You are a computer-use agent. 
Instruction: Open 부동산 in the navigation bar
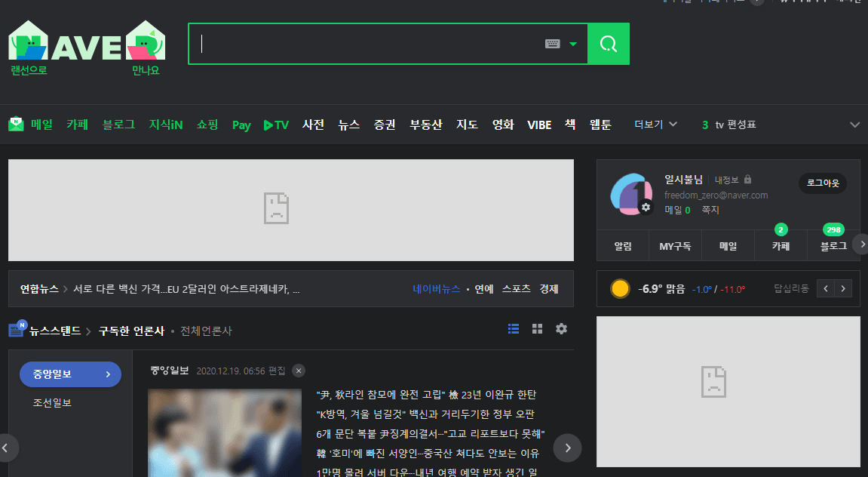(425, 124)
